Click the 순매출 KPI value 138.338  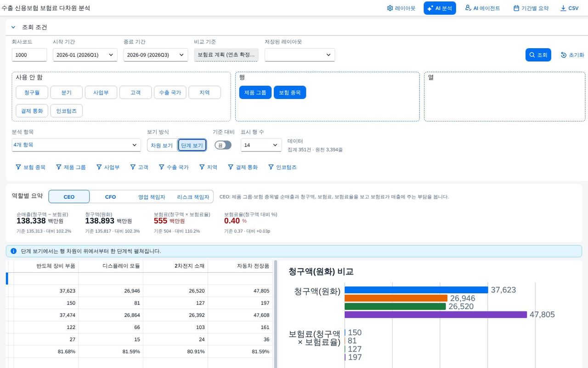pos(31,221)
